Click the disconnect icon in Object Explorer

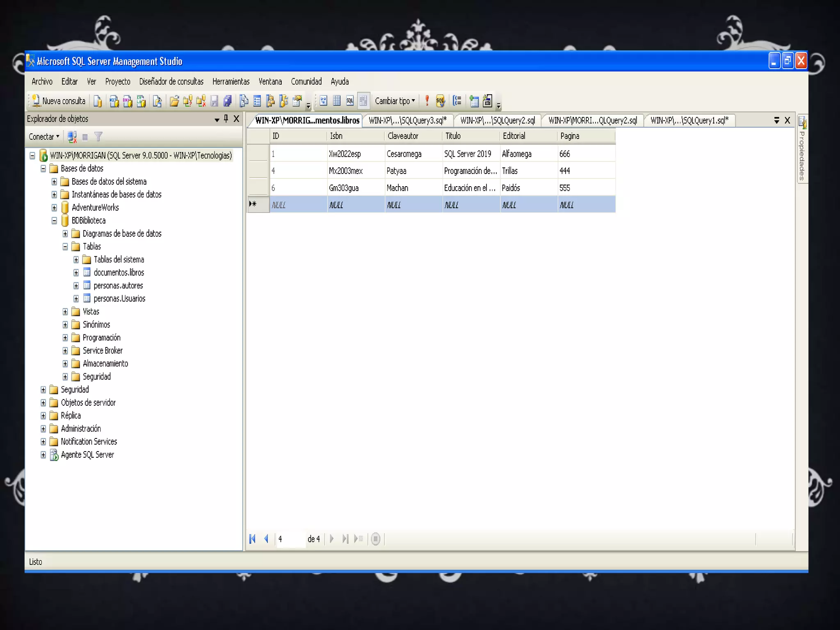coord(72,137)
